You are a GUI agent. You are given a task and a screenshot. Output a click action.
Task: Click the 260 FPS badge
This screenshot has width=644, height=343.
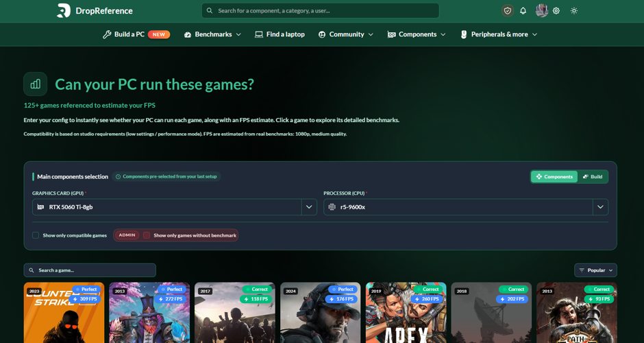tap(427, 299)
